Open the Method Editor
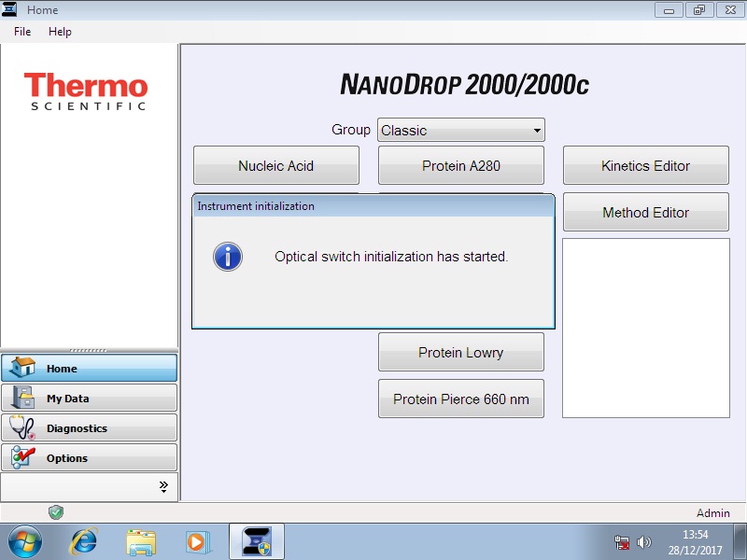747x560 pixels. click(x=645, y=212)
